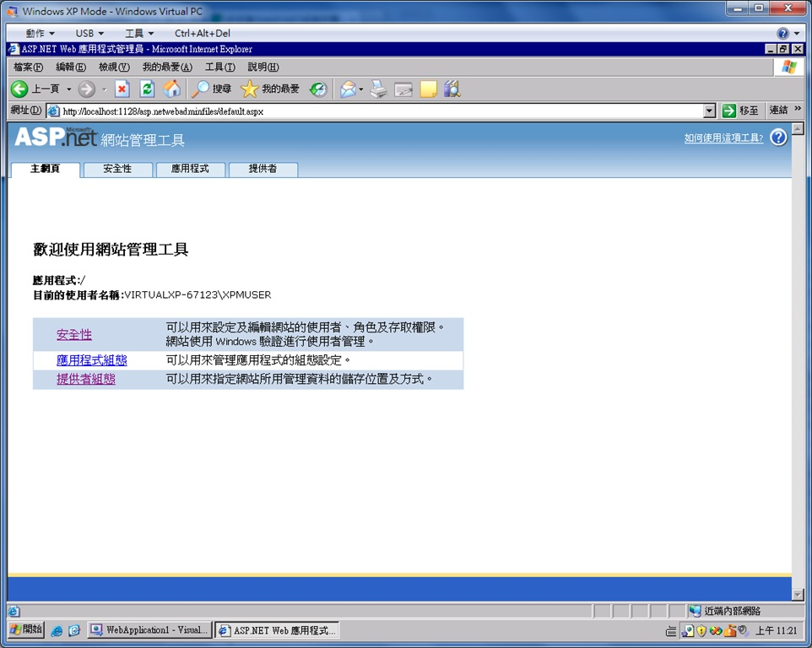Refresh the page with green arrows icon
812x648 pixels.
point(147,89)
